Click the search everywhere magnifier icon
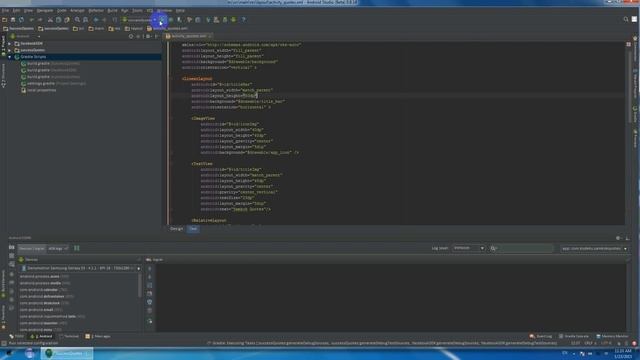 point(626,19)
